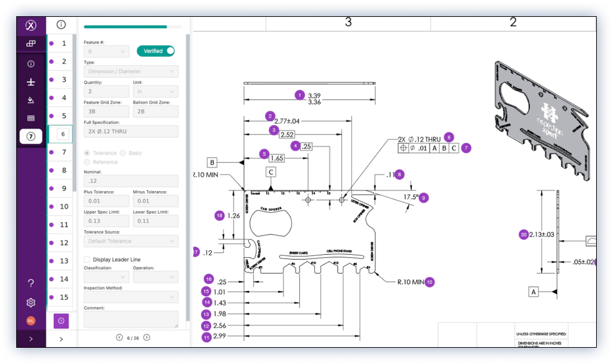Go to next feature arrow in pager
613x364 pixels.
147,338
